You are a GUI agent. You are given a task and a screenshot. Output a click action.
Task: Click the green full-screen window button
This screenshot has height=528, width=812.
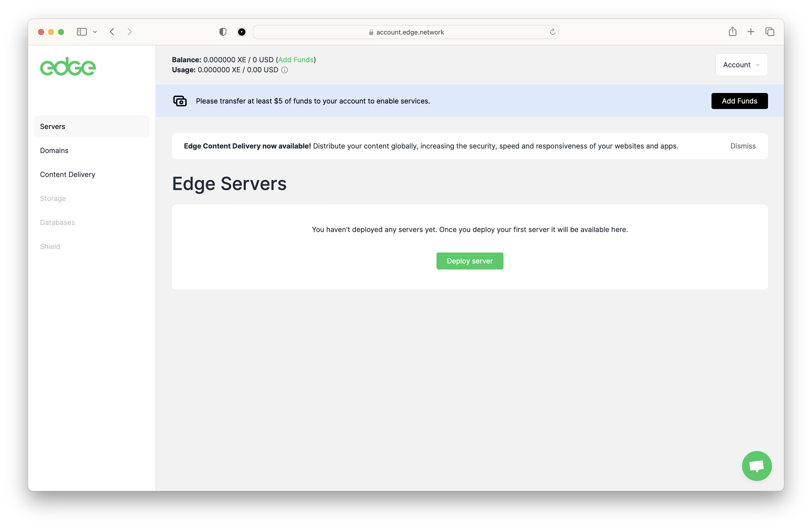(x=61, y=32)
